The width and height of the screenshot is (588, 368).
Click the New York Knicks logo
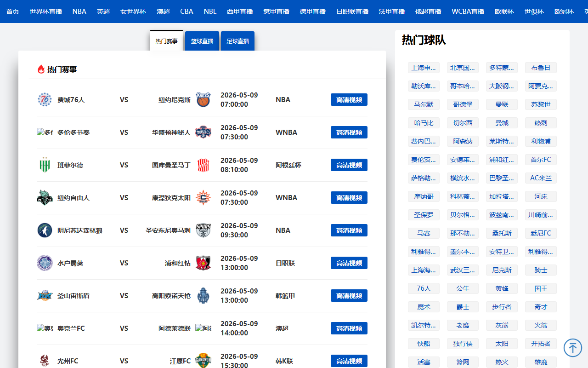tap(203, 100)
